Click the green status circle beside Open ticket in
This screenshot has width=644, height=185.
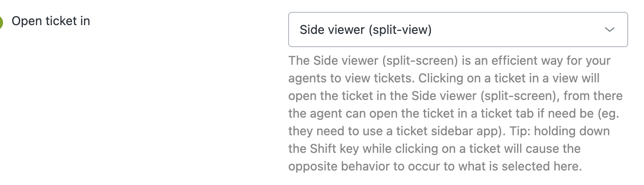tap(1, 22)
